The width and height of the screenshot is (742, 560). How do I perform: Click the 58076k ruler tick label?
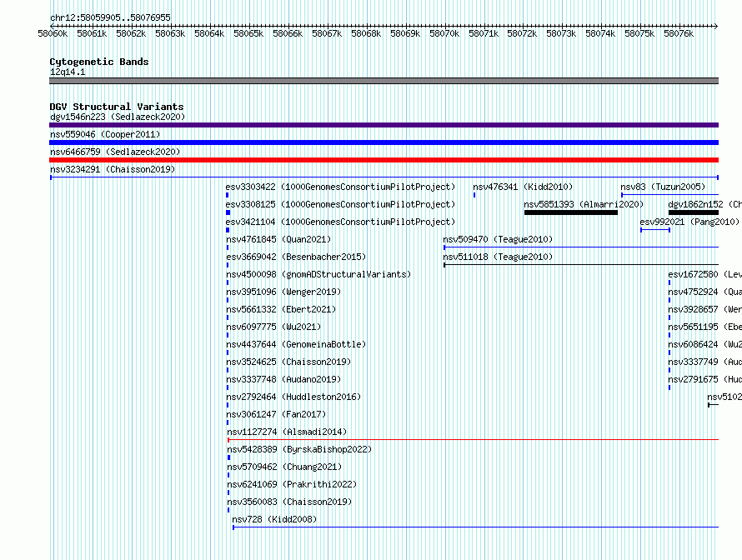pos(679,33)
